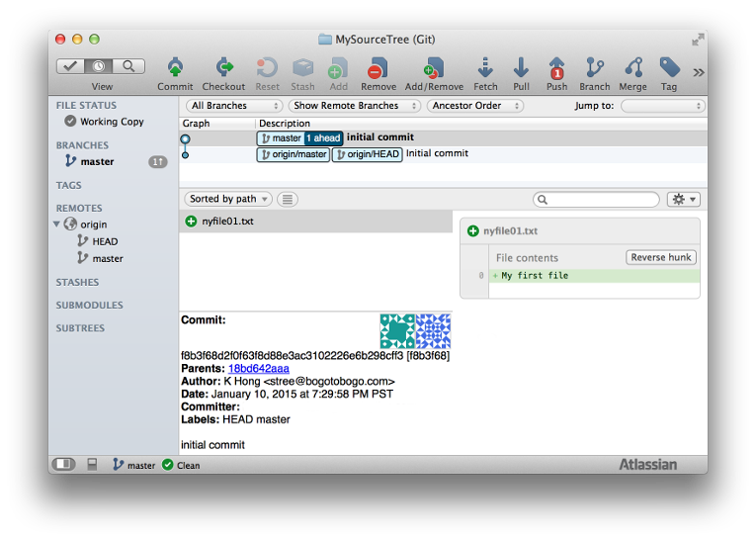Click the Merge toolbar icon

click(x=633, y=67)
